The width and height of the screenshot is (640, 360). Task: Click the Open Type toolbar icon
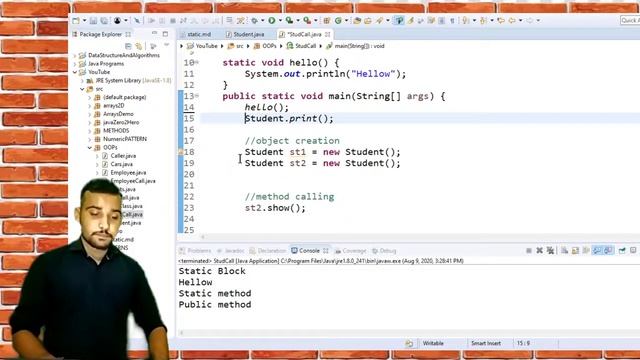coord(357,20)
